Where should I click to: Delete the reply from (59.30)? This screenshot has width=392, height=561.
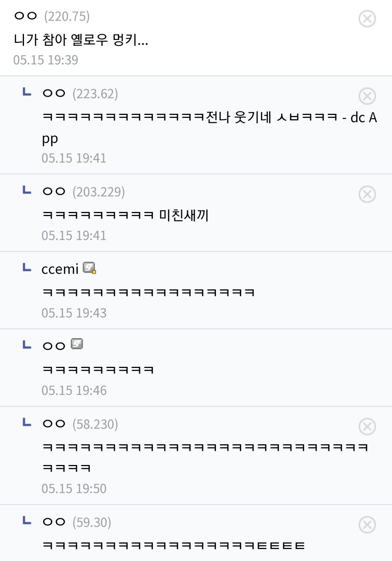367,524
